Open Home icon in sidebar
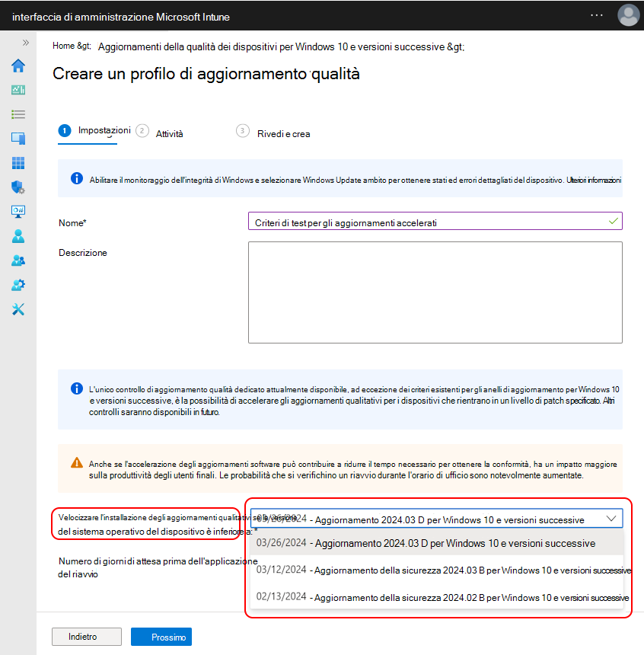The image size is (644, 655). tap(18, 65)
